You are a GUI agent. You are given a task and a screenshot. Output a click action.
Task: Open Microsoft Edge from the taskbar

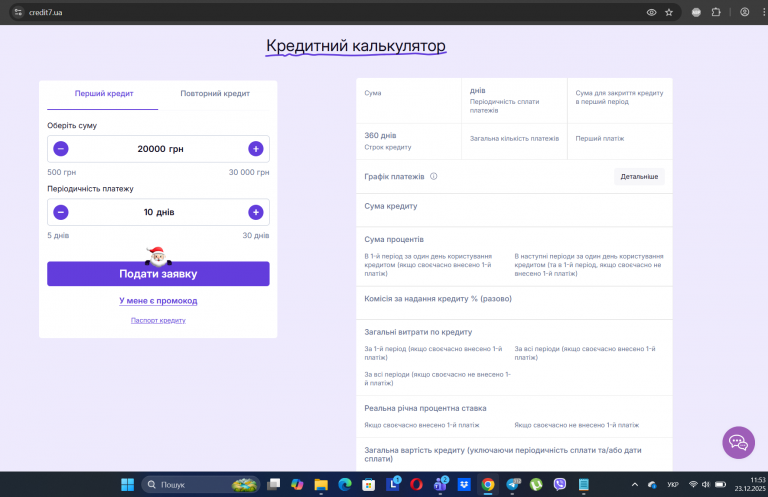345,485
